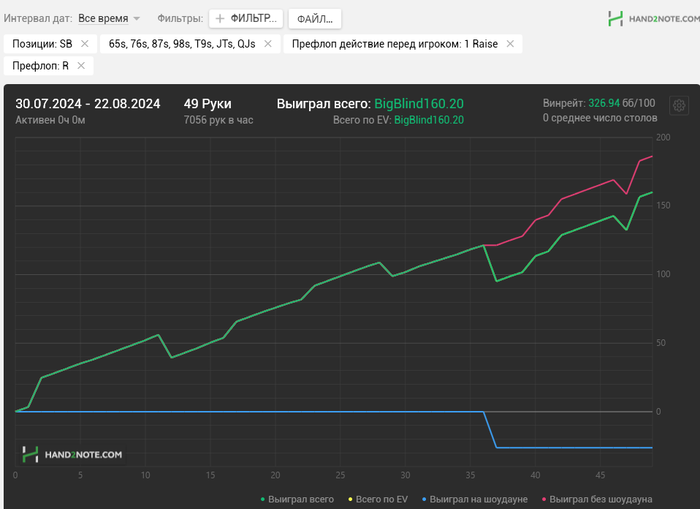
Task: Open the ФАЙЛ... button menu
Action: (315, 19)
